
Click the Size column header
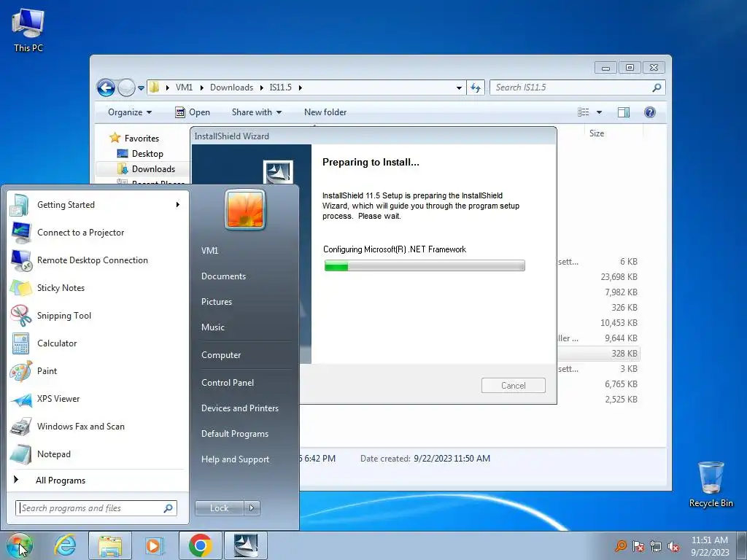click(x=597, y=133)
